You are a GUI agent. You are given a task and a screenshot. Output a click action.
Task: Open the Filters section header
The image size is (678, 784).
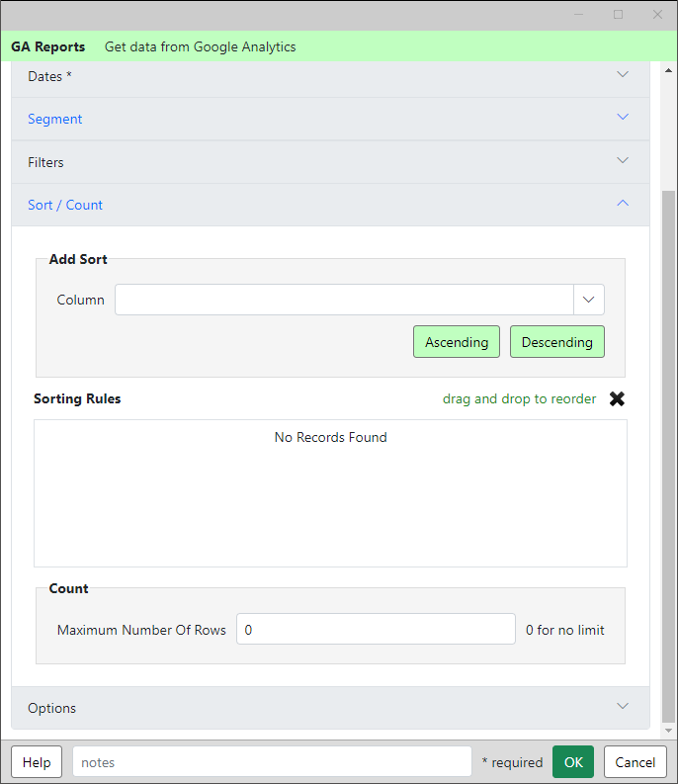tap(330, 162)
